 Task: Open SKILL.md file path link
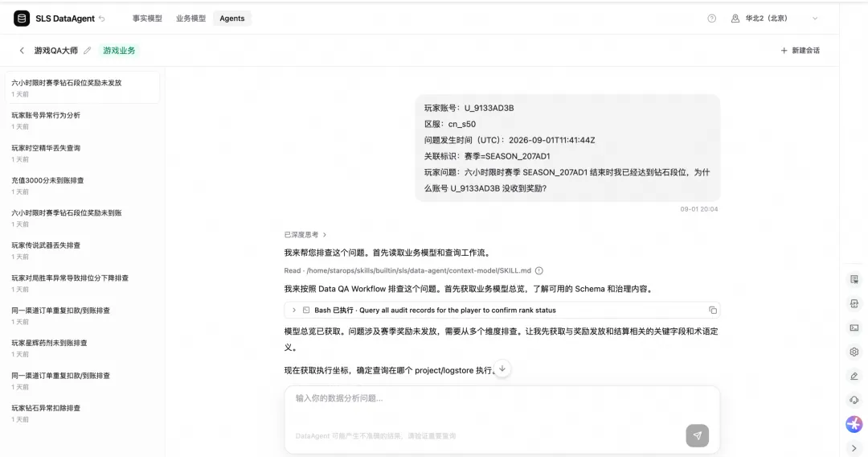[x=419, y=271]
